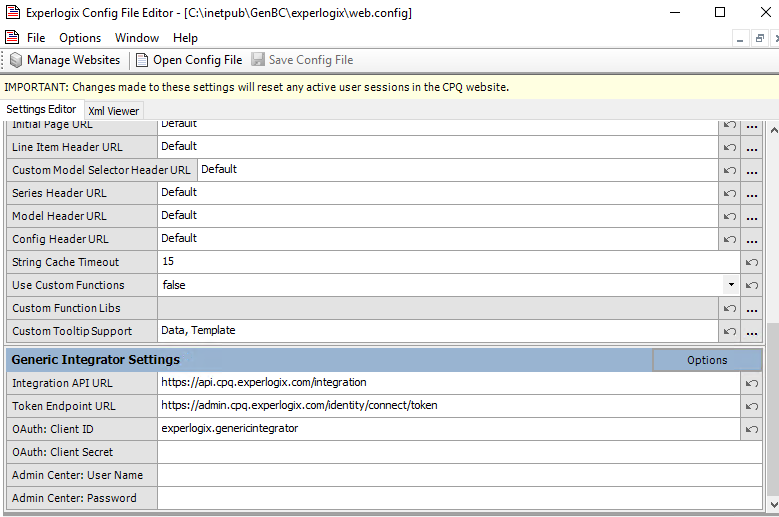Click the application icon in title bar

pos(12,12)
